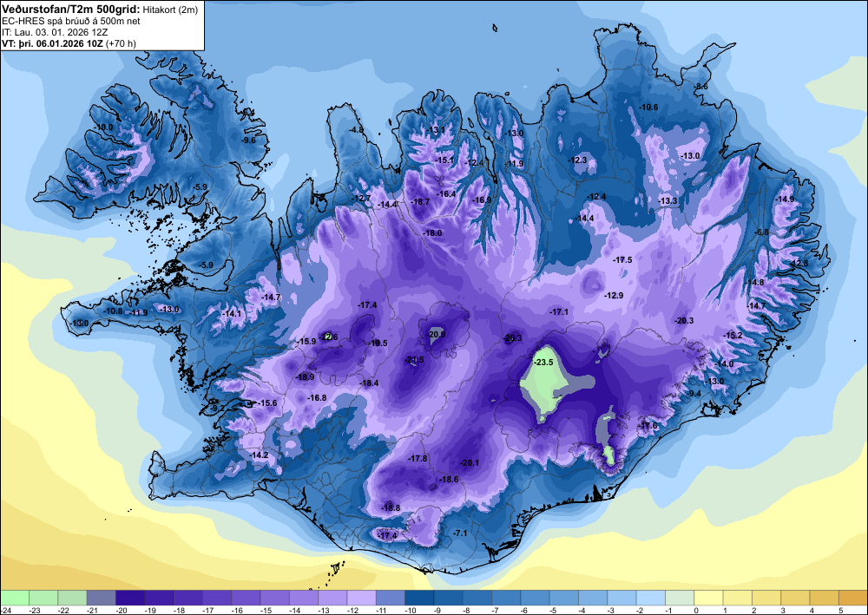868x615 pixels.
Task: Click the legend swatch between -10 and -9
Action: 419,598
